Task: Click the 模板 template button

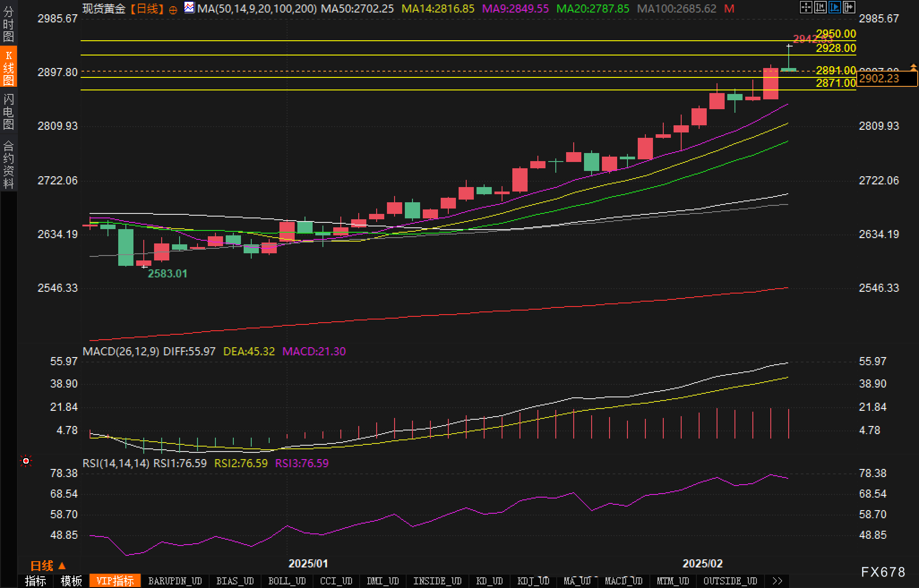Action: tap(71, 581)
